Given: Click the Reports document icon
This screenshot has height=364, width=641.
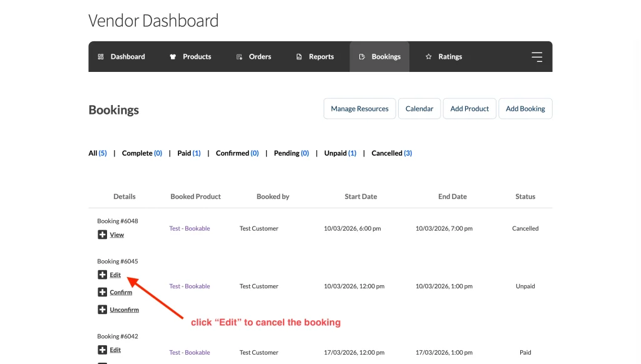Looking at the screenshot, I should (299, 57).
